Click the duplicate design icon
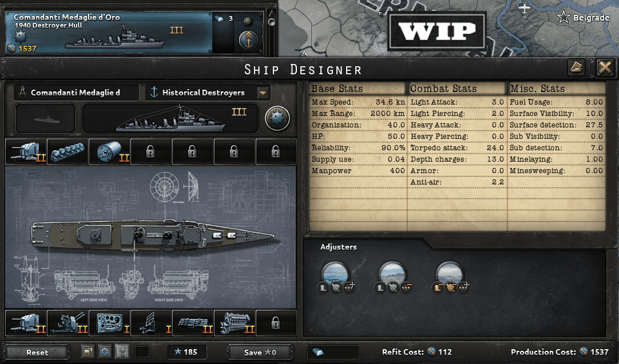The width and height of the screenshot is (619, 364). coord(88,352)
